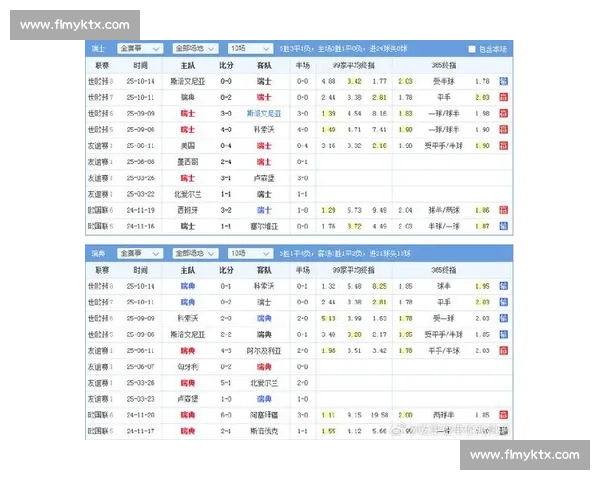This screenshot has height=480, width=600.
Task: Click 时间 column header in 瑞士 table
Action: (140, 65)
